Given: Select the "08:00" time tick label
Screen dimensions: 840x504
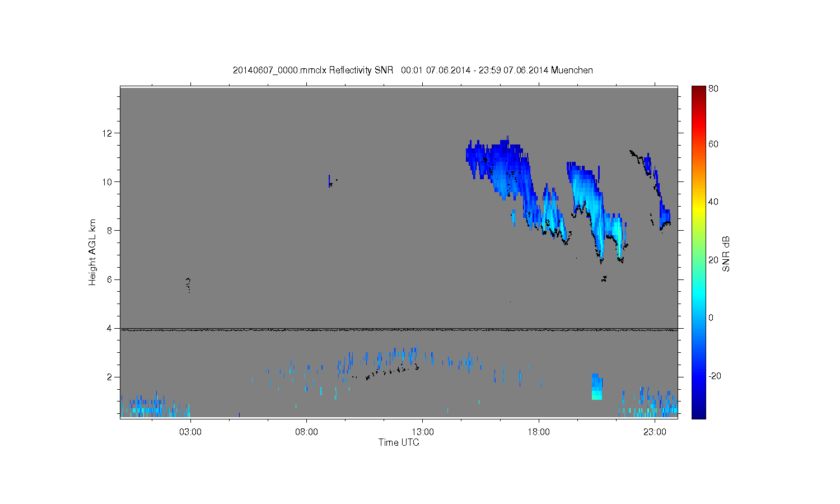Looking at the screenshot, I should tap(307, 432).
